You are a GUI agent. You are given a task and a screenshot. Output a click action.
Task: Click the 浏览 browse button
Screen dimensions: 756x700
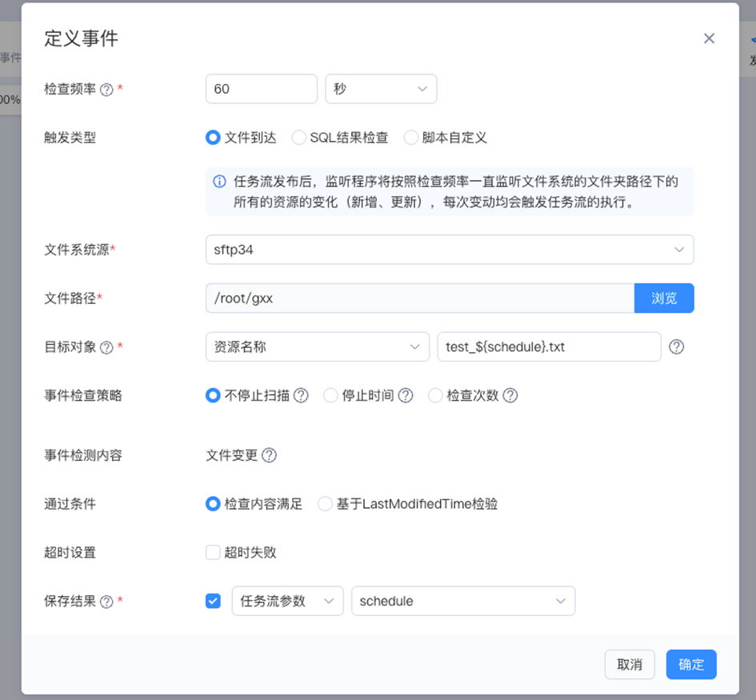[x=663, y=298]
